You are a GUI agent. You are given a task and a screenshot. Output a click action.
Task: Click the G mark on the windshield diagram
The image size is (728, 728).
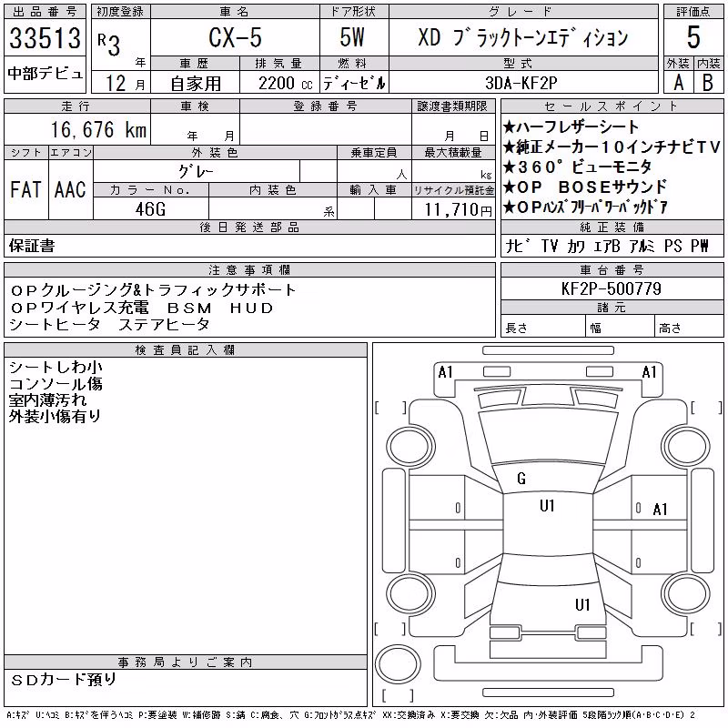(x=521, y=479)
